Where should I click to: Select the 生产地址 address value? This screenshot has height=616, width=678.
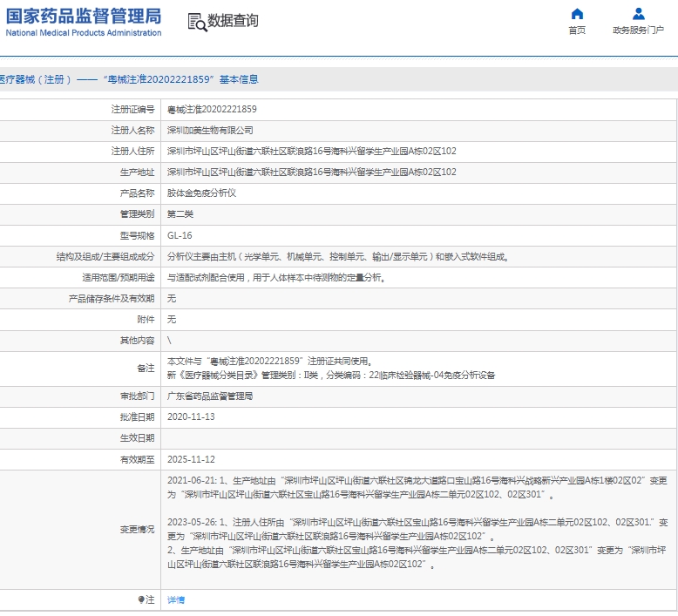[x=312, y=172]
